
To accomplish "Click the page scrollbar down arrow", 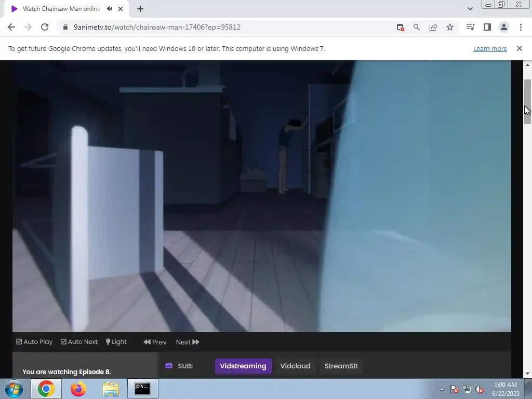I will pos(527,374).
